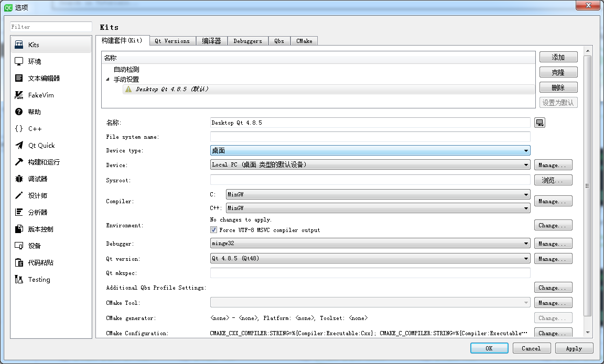Collapse the 手动设置 tree node
The height and width of the screenshot is (364, 604).
(107, 79)
